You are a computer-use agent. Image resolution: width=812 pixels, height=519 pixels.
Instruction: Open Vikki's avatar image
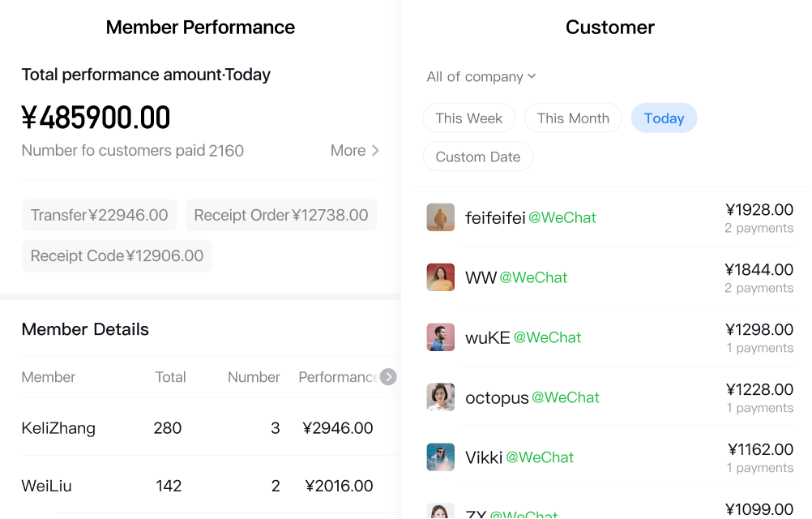click(x=441, y=457)
